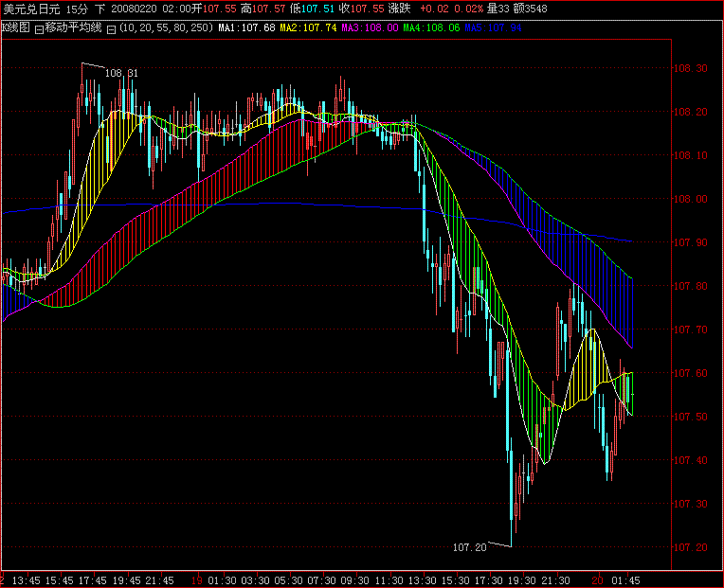The width and height of the screenshot is (724, 588).
Task: Click the 0.02% percent change
Action: pyautogui.click(x=469, y=9)
